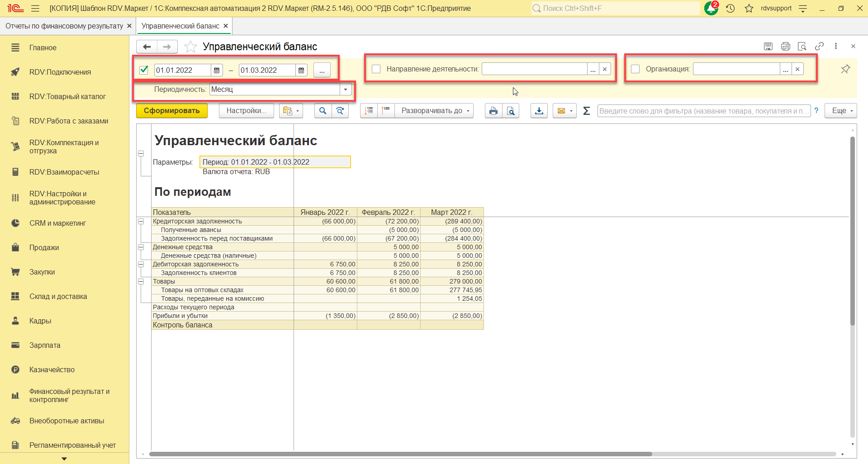This screenshot has height=464, width=868.
Task: Uncheck the period date range checkbox
Action: (x=144, y=70)
